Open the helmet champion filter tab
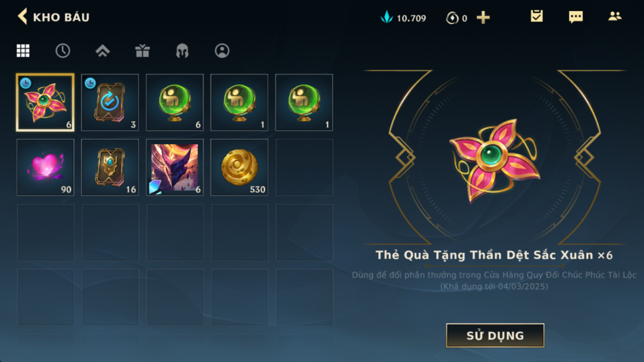Viewport: 644px width, 362px height. coord(182,51)
